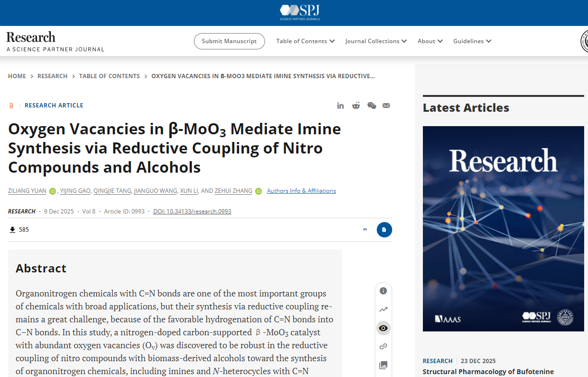588x377 pixels.
Task: Go to HOME in breadcrumb
Action: point(17,76)
